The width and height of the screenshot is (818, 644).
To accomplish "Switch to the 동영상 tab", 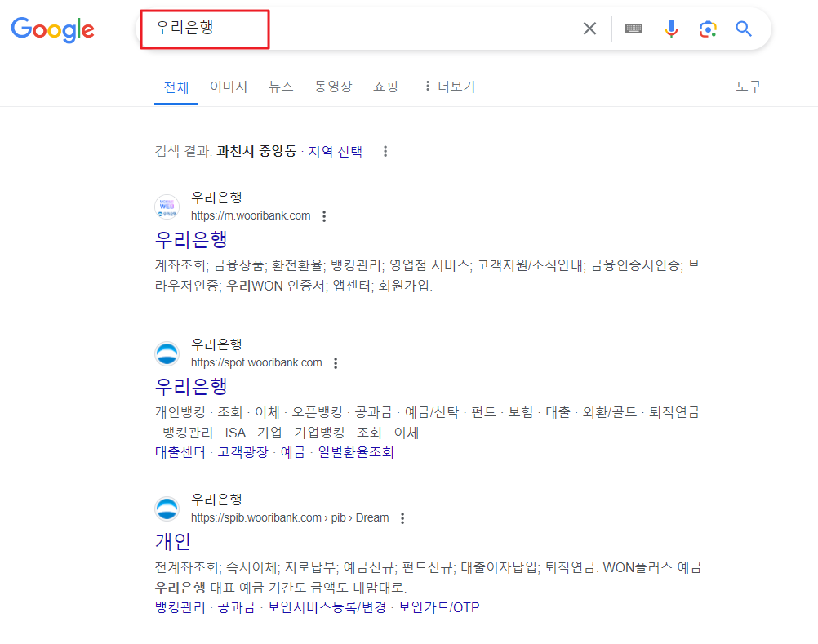I will click(333, 87).
